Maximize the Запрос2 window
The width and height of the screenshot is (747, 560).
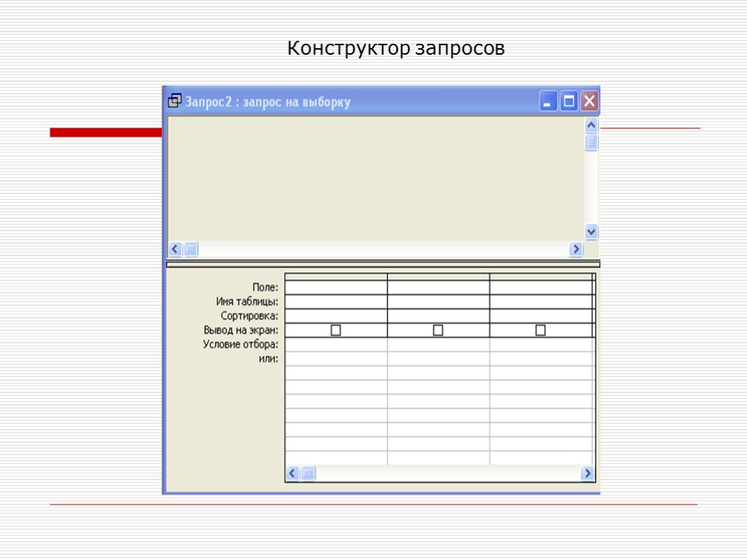[x=568, y=101]
